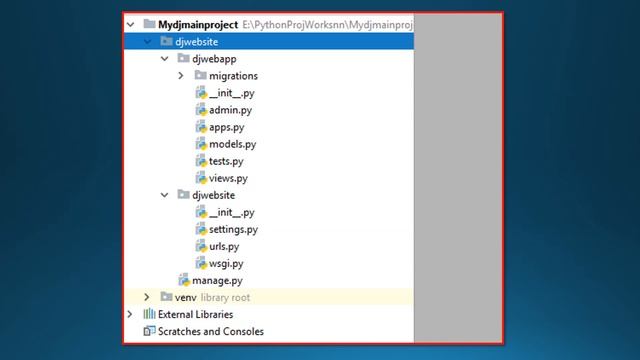This screenshot has width=640, height=360.
Task: Open settings.py file
Action: 233,229
